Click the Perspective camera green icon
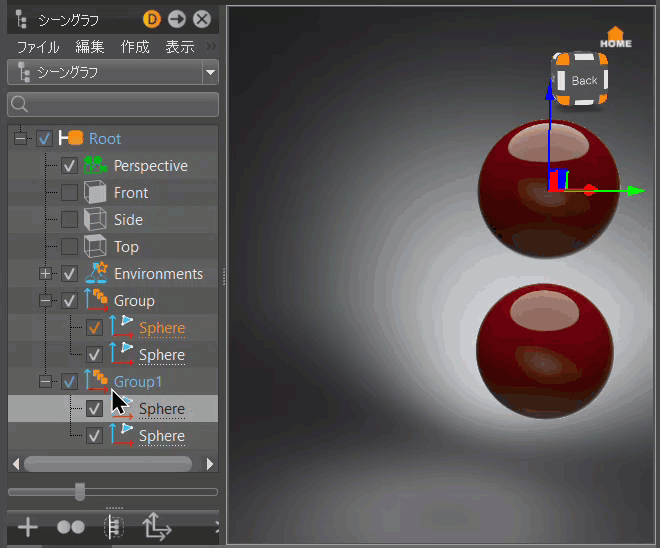Viewport: 660px width, 548px height. point(95,165)
